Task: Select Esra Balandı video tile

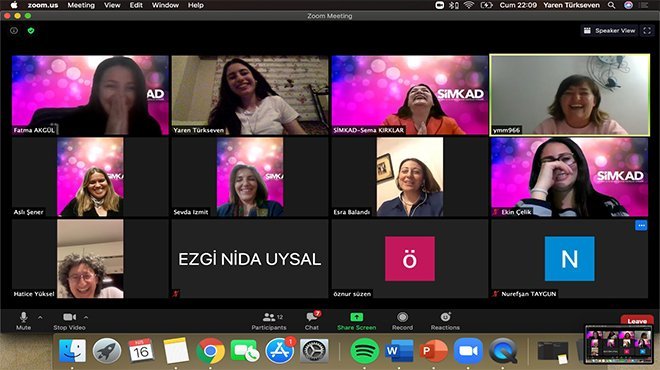Action: coord(410,177)
